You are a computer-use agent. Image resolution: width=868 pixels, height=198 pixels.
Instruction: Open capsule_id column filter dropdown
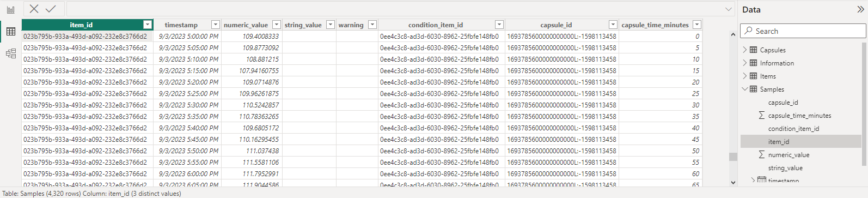(613, 25)
